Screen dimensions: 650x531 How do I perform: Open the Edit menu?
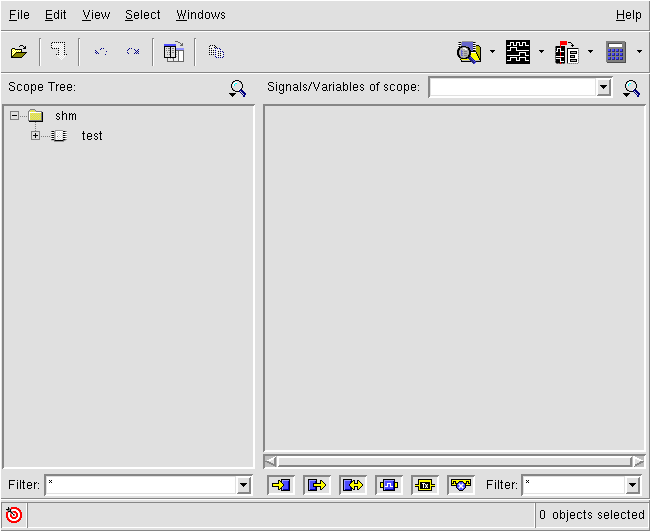pos(56,15)
